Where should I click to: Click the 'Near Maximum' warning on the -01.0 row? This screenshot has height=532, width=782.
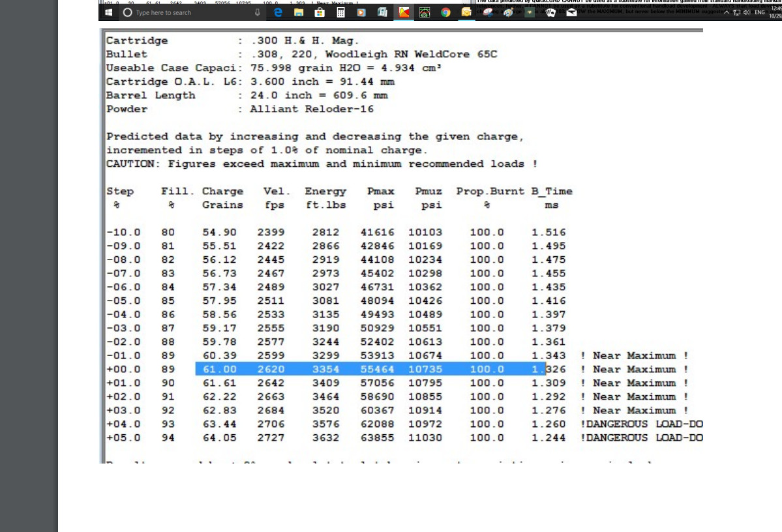point(635,355)
